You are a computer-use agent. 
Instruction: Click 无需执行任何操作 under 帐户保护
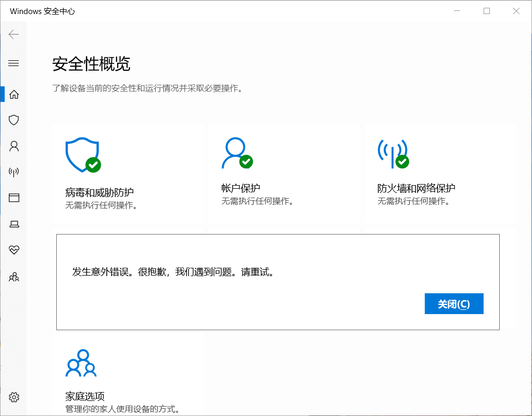pyautogui.click(x=257, y=201)
